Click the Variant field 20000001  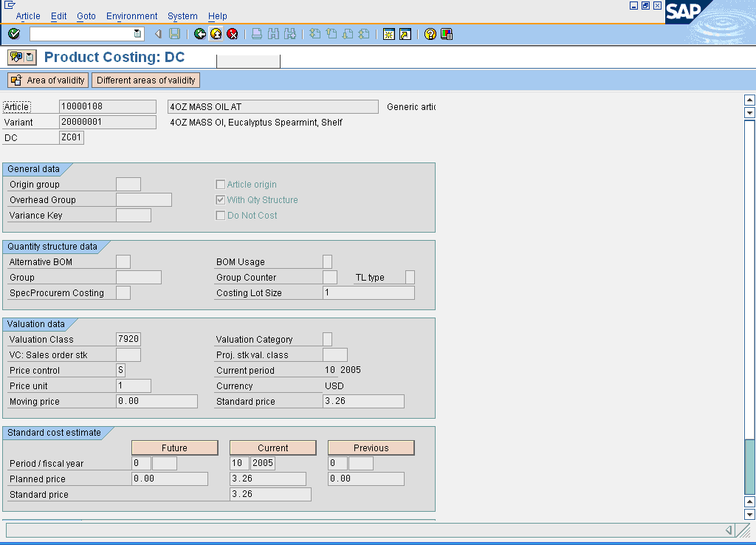click(x=108, y=122)
